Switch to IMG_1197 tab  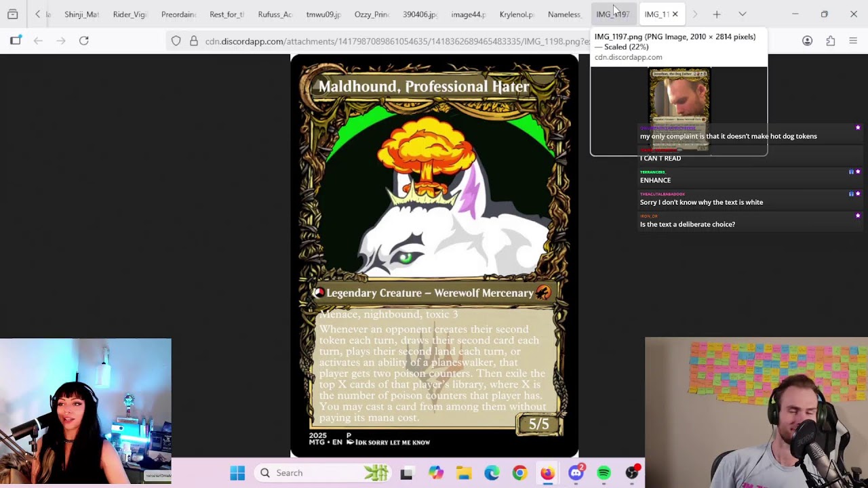tap(613, 14)
